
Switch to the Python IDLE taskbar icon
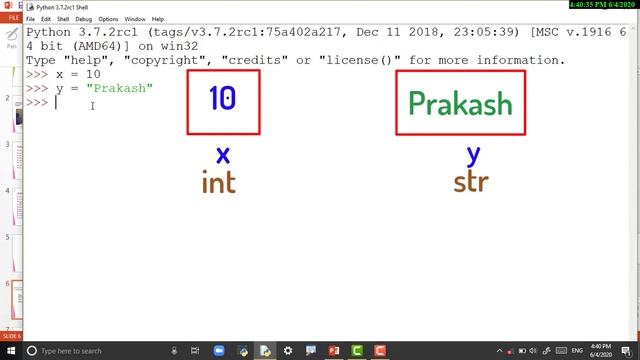click(265, 351)
